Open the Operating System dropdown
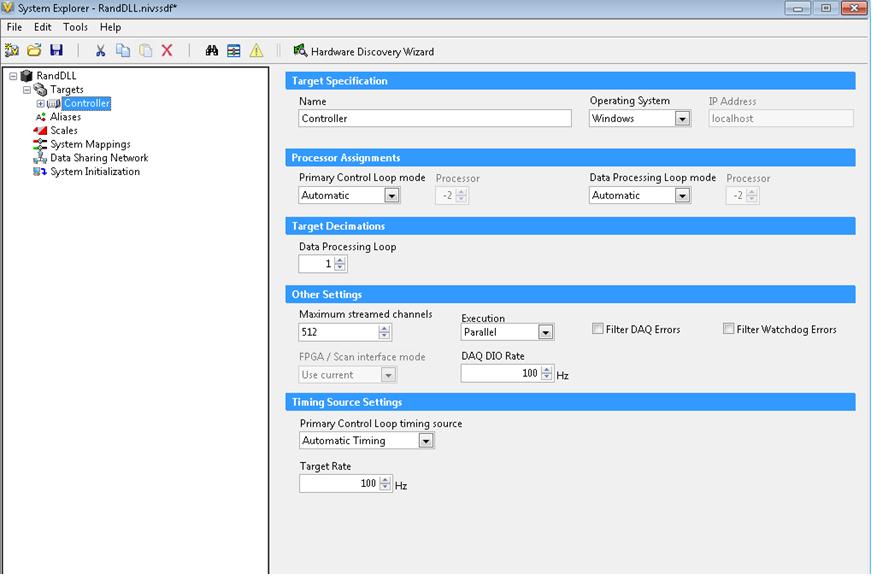 pos(682,118)
